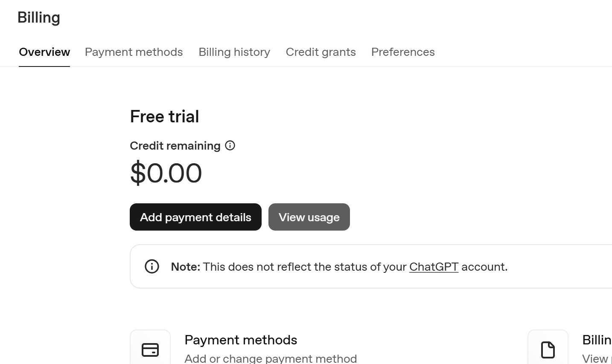Go to the Credit grants tab

click(x=321, y=52)
